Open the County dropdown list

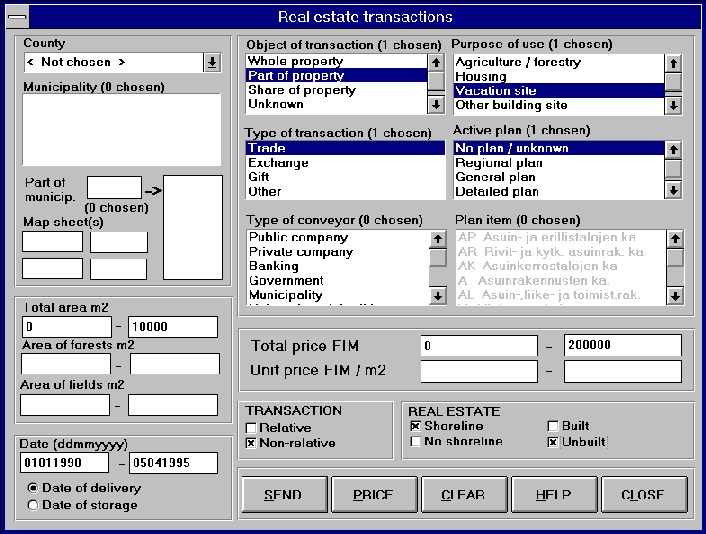(212, 63)
